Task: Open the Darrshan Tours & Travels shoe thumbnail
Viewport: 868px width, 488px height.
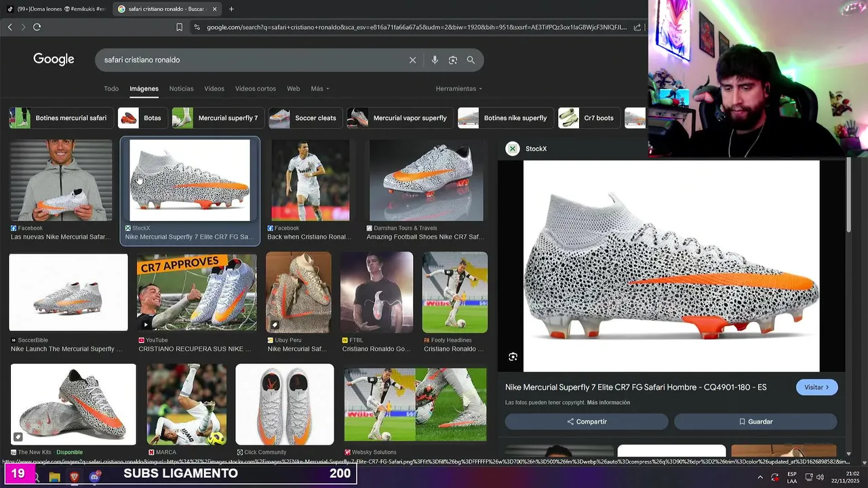Action: pyautogui.click(x=427, y=180)
